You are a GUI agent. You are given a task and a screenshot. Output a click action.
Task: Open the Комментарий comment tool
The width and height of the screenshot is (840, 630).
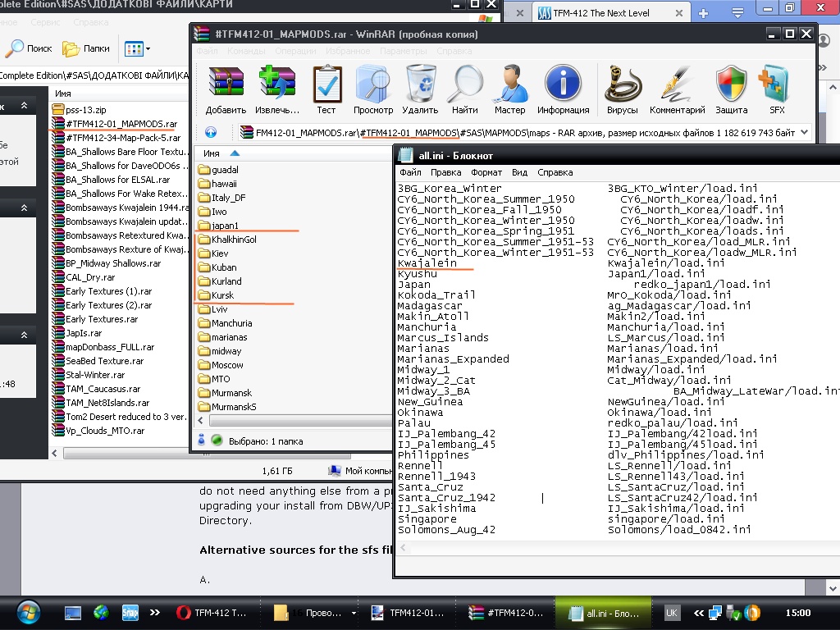click(x=678, y=84)
